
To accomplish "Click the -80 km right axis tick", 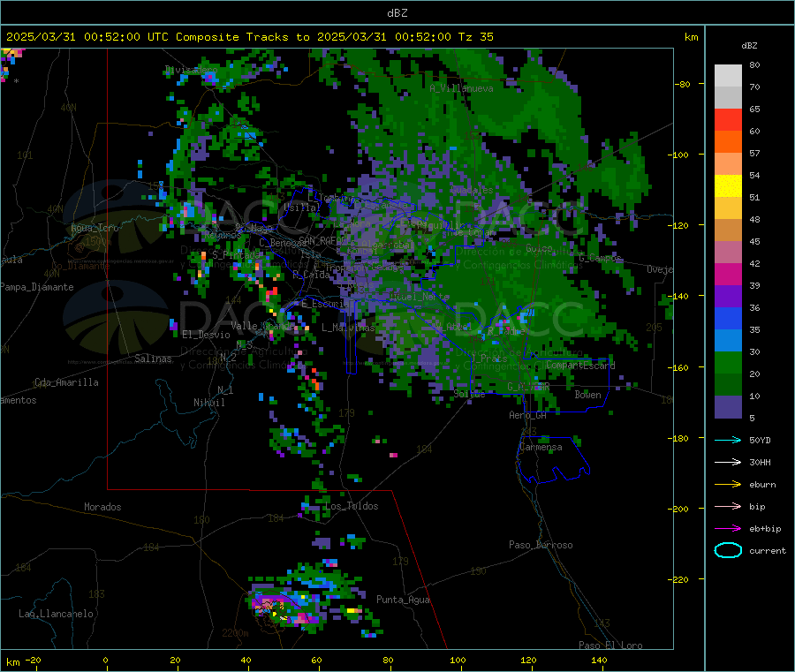I will point(682,84).
